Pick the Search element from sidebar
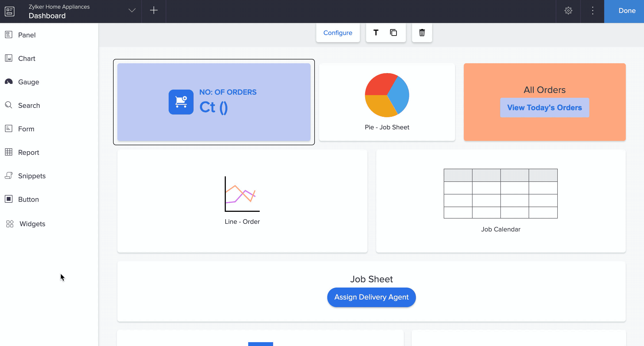 tap(29, 105)
